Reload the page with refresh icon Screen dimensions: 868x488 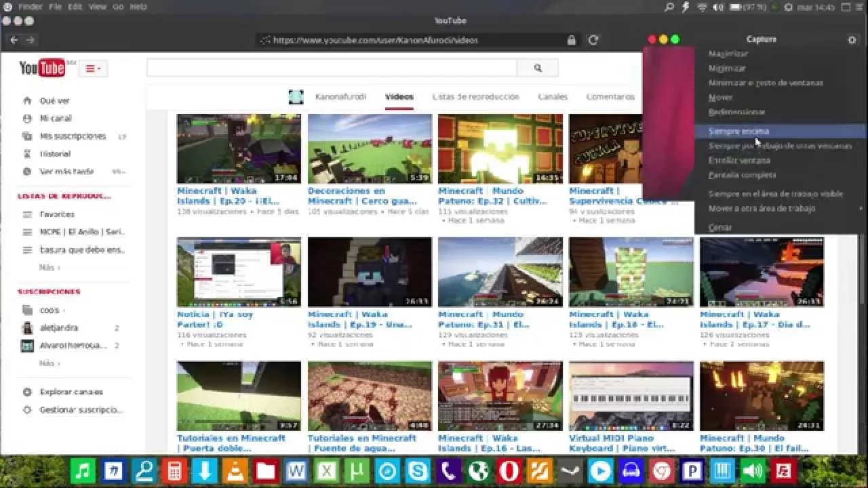593,40
